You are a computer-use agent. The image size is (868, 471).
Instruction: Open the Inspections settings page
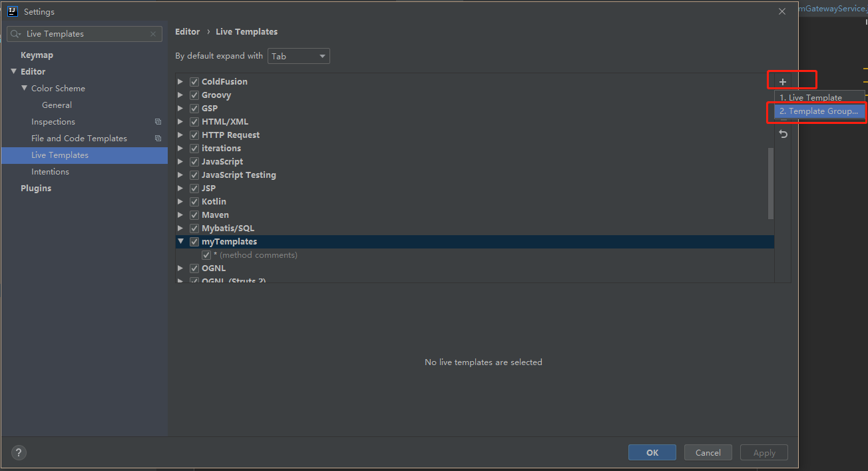[x=53, y=122]
